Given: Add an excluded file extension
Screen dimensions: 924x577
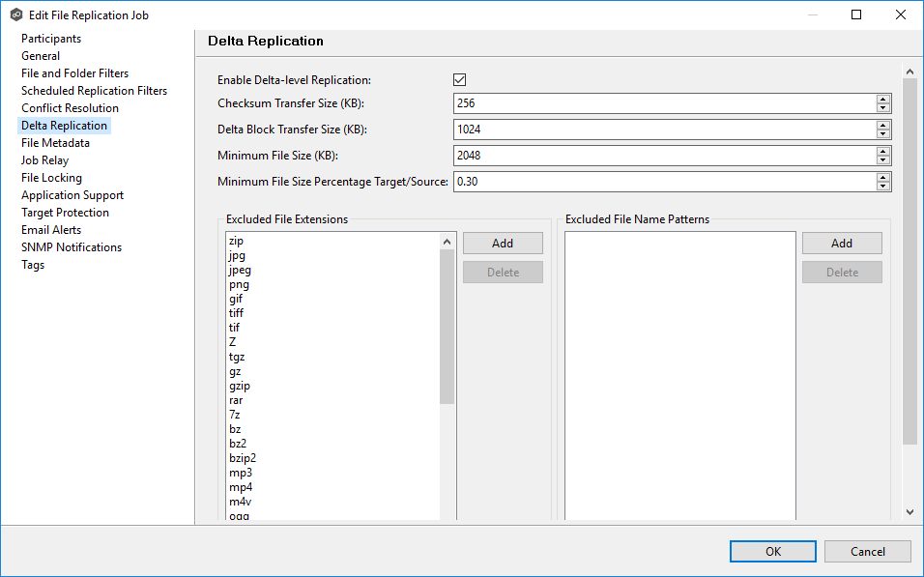Looking at the screenshot, I should tap(503, 244).
